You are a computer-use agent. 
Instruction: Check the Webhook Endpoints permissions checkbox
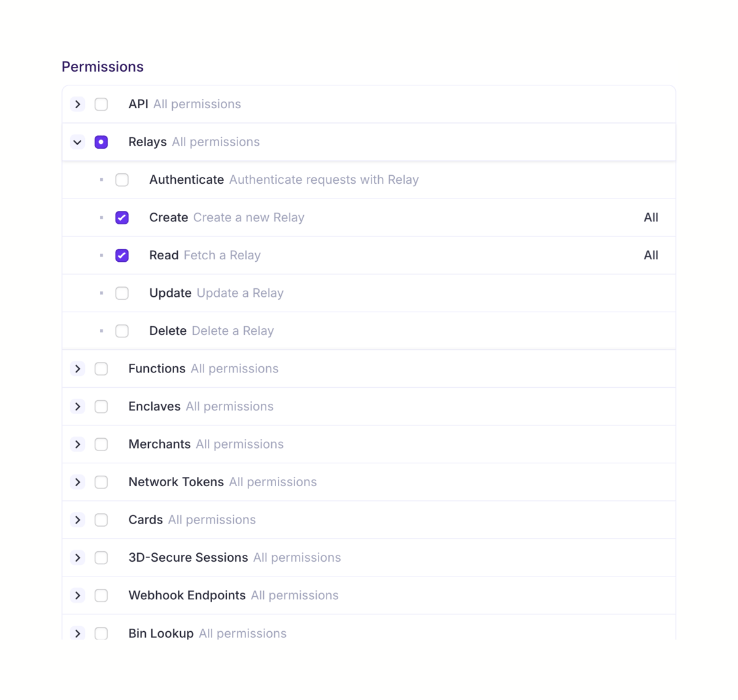pos(101,595)
